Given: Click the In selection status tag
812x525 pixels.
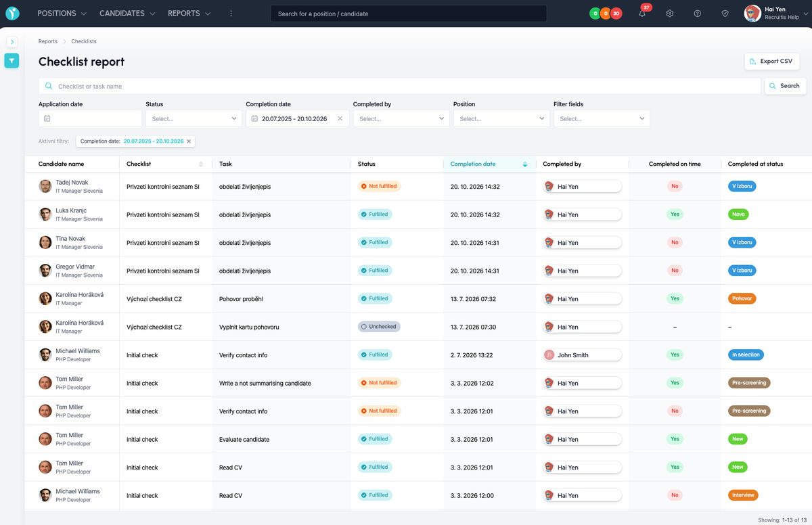Looking at the screenshot, I should pyautogui.click(x=746, y=355).
